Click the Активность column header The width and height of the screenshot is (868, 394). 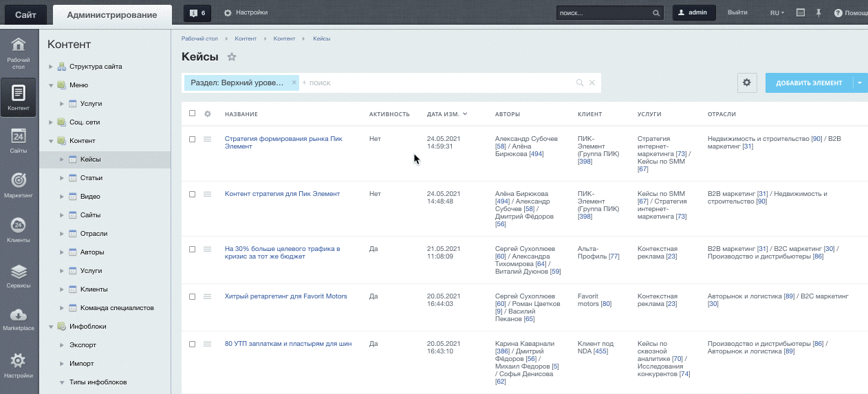pos(389,114)
